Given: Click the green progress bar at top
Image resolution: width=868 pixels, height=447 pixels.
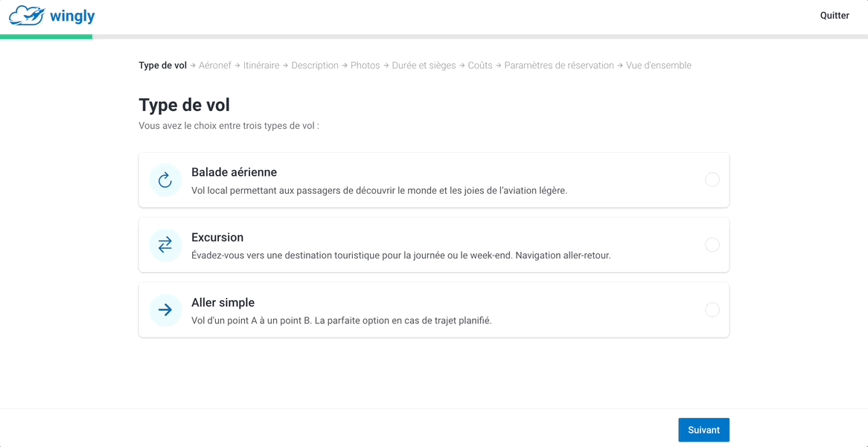Looking at the screenshot, I should click(46, 37).
